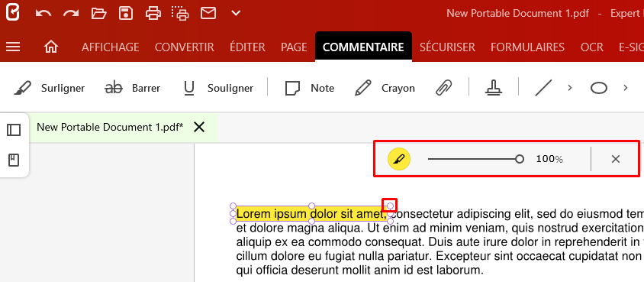644x282 pixels.
Task: Open the bookmarks panel icon
Action: tap(14, 160)
